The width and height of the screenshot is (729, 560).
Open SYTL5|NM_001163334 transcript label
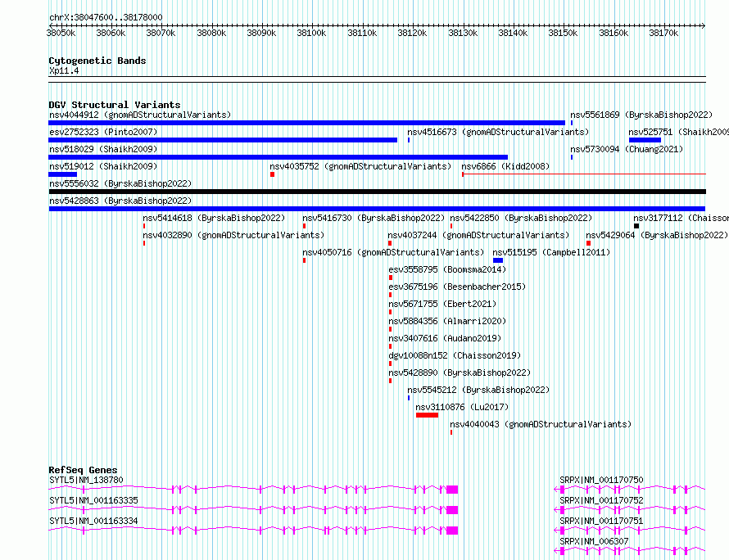click(93, 521)
